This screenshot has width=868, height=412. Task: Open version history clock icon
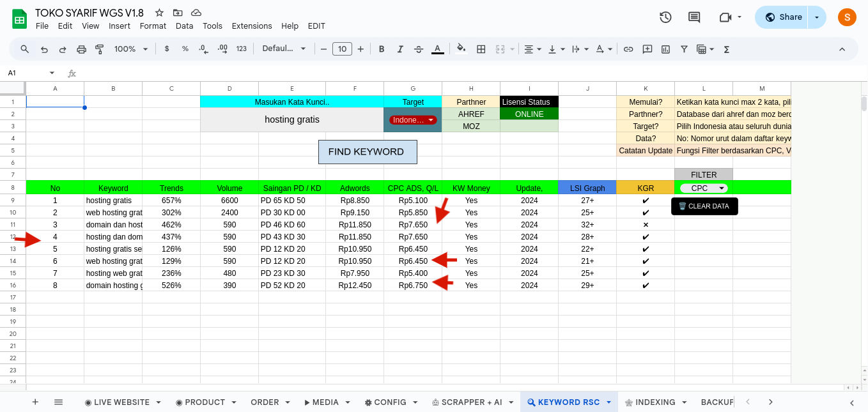pyautogui.click(x=665, y=17)
